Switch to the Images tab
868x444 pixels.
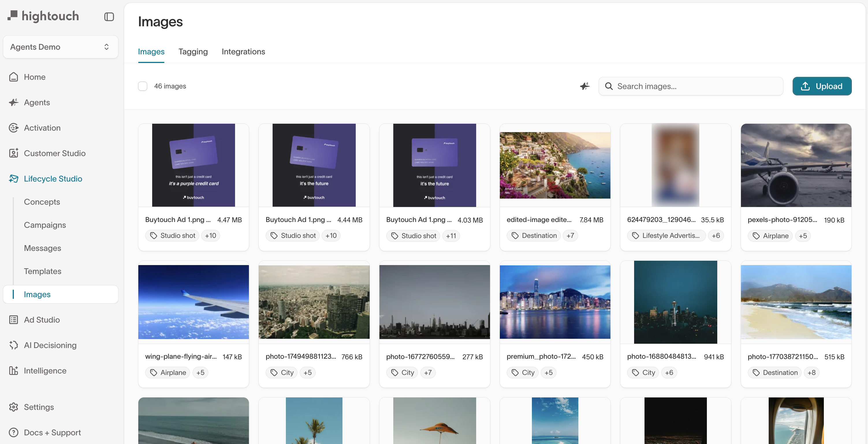point(151,52)
